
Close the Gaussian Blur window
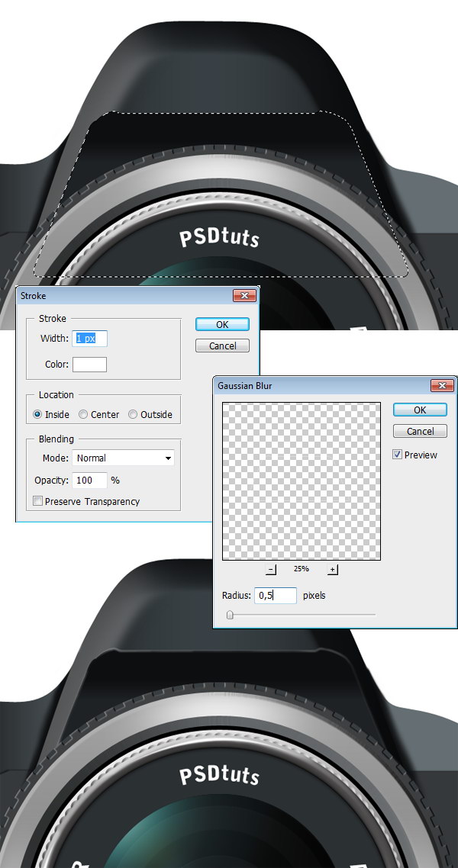coord(441,386)
